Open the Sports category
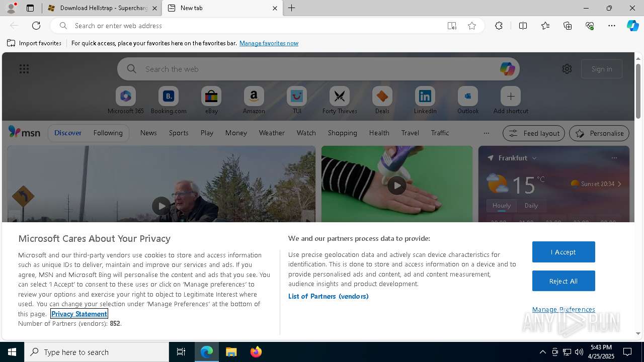Viewport: 644px width, 362px height. 179,133
